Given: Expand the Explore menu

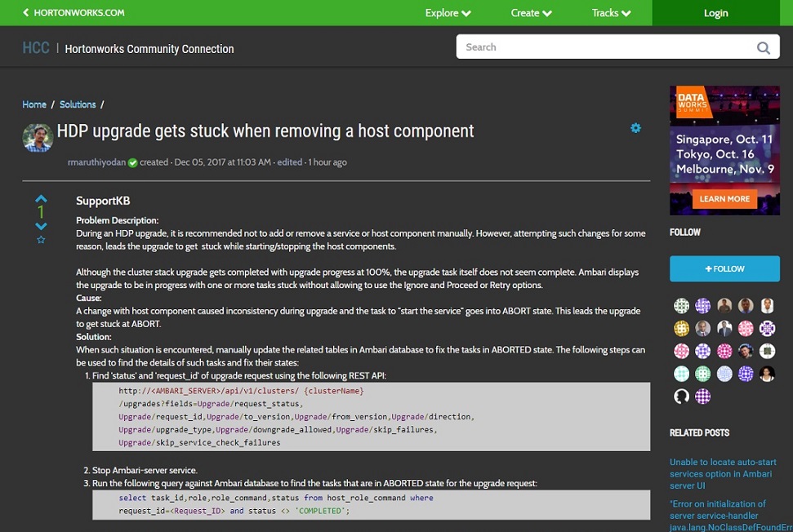Looking at the screenshot, I should [x=448, y=13].
